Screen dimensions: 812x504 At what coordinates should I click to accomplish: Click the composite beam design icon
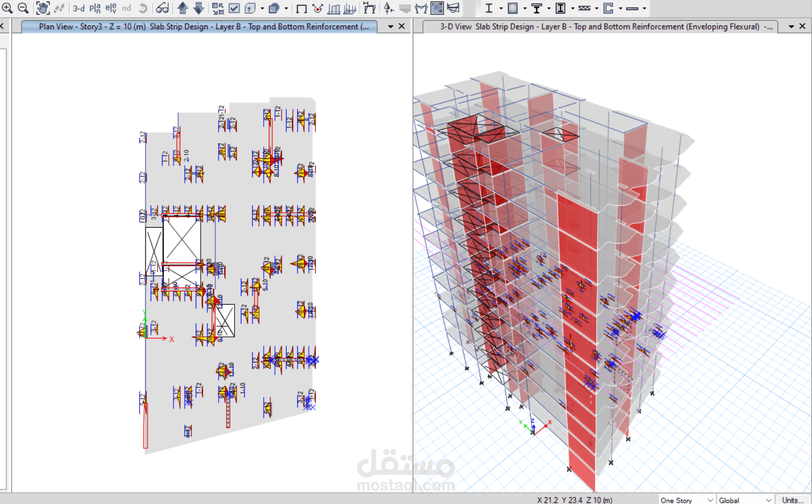tap(537, 8)
